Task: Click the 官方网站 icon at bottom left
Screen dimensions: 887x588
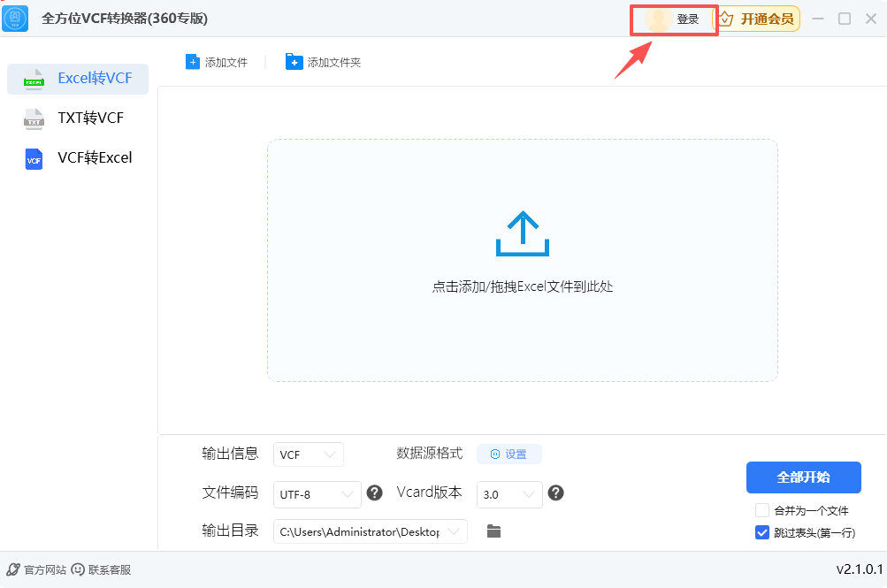Action: point(11,570)
